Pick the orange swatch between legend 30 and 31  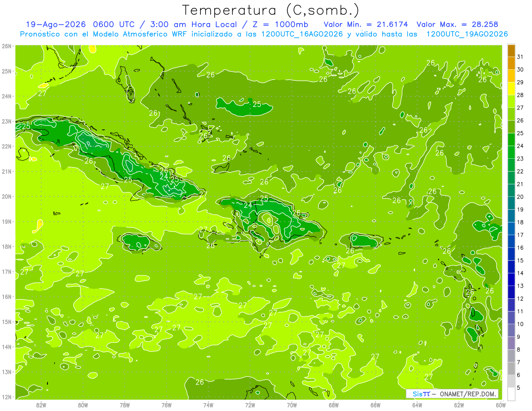[x=511, y=63]
